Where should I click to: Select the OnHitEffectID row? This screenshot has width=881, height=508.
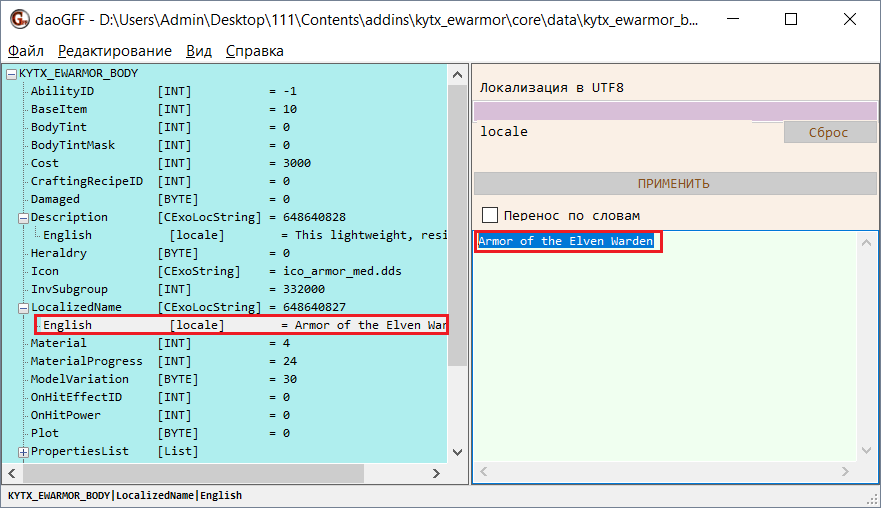160,397
